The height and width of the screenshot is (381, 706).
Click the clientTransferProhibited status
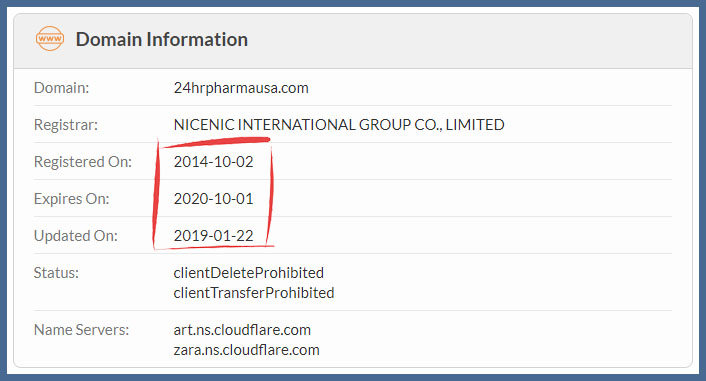pos(254,293)
